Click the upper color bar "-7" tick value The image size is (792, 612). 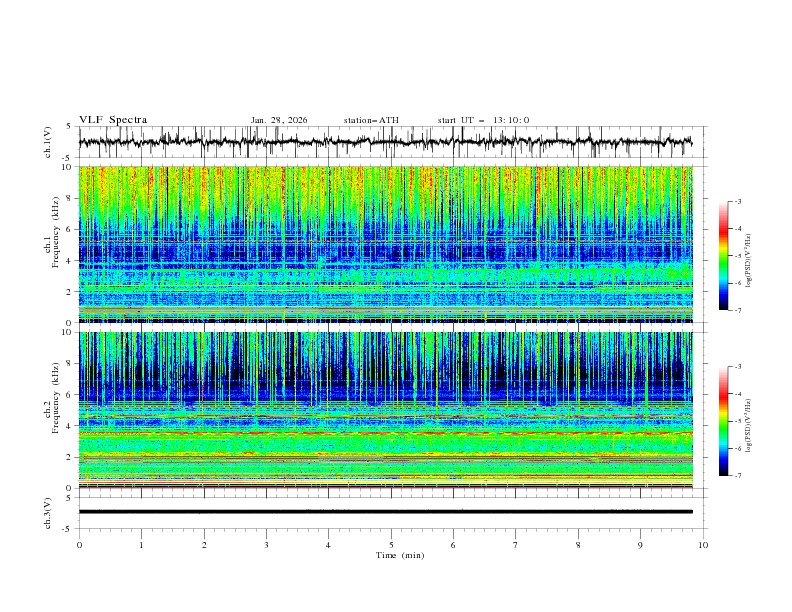click(737, 310)
